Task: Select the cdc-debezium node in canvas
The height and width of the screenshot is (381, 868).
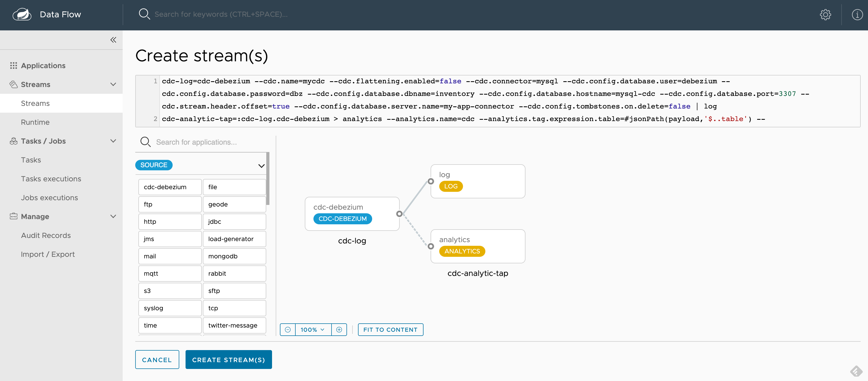Action: (352, 214)
